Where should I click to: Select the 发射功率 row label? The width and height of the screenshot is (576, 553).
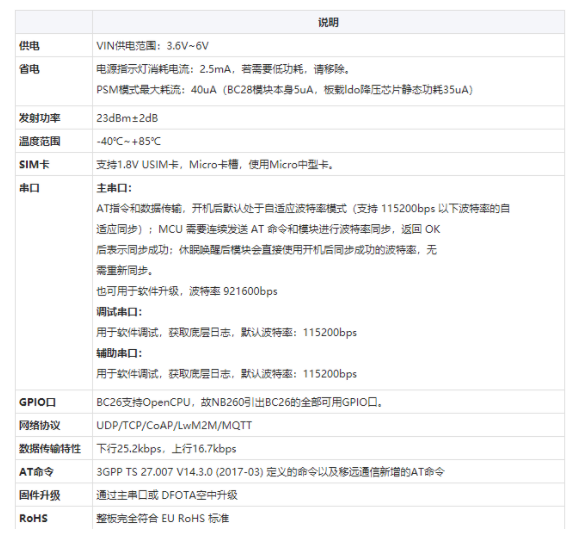point(39,118)
